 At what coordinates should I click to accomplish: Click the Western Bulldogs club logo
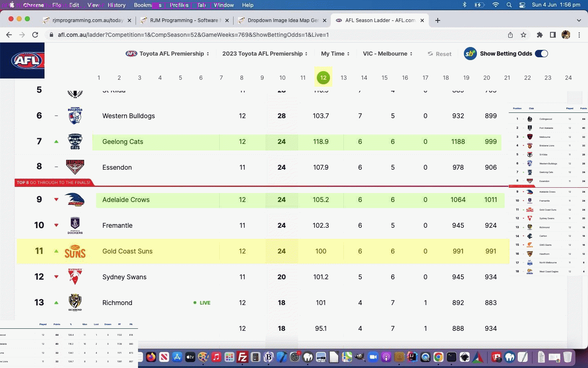(75, 116)
